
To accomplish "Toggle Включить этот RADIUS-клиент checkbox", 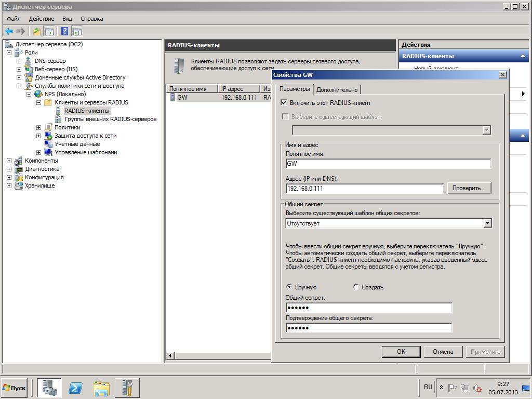I will [x=284, y=102].
